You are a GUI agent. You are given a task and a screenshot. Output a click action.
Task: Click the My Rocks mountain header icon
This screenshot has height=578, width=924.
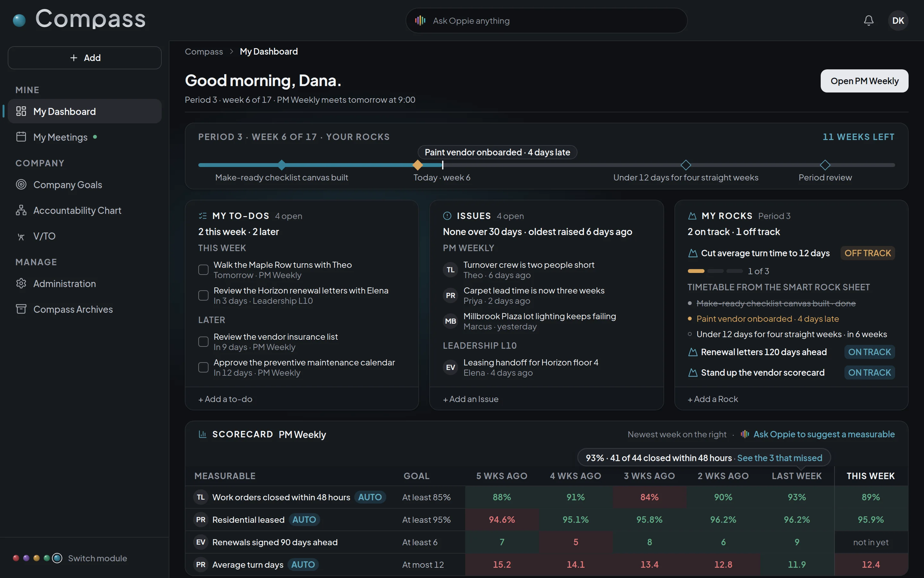pyautogui.click(x=692, y=216)
